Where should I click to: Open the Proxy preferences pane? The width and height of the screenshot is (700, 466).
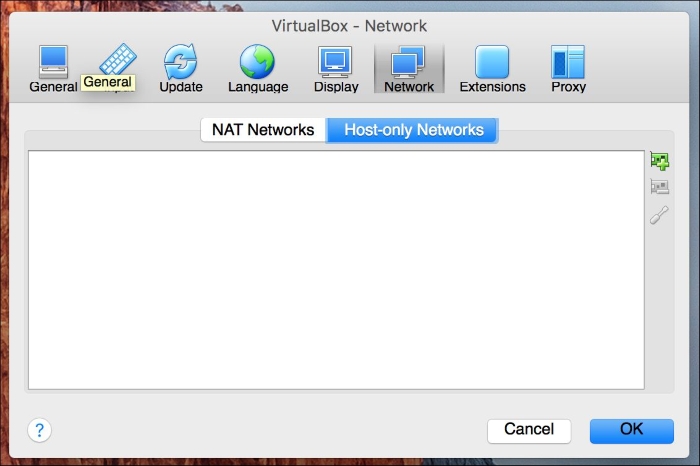coord(568,69)
